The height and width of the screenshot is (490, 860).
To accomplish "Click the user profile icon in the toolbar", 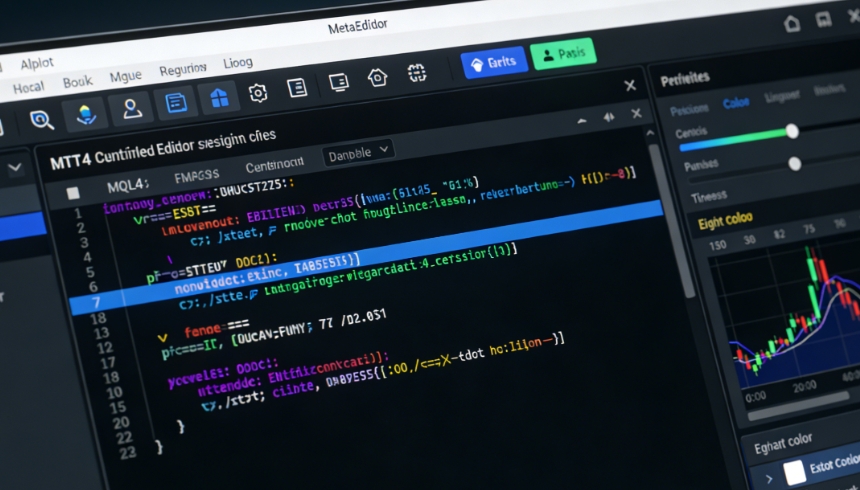I will (128, 108).
